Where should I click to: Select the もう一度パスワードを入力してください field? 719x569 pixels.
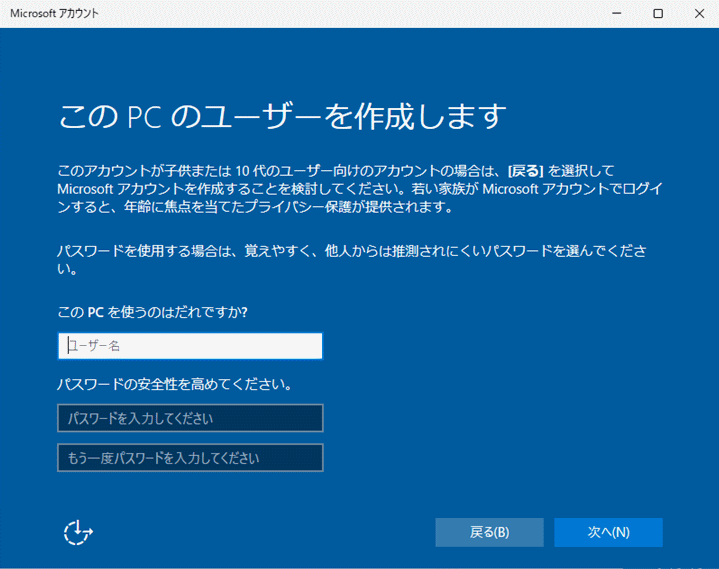[190, 458]
